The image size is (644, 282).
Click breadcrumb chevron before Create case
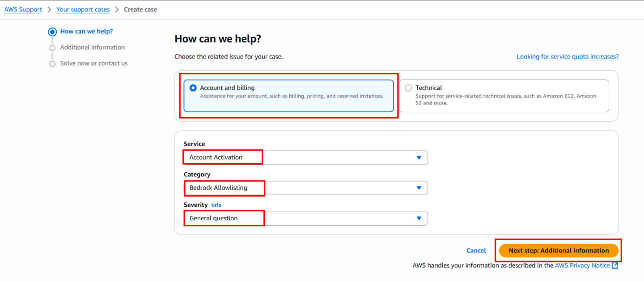pos(117,9)
